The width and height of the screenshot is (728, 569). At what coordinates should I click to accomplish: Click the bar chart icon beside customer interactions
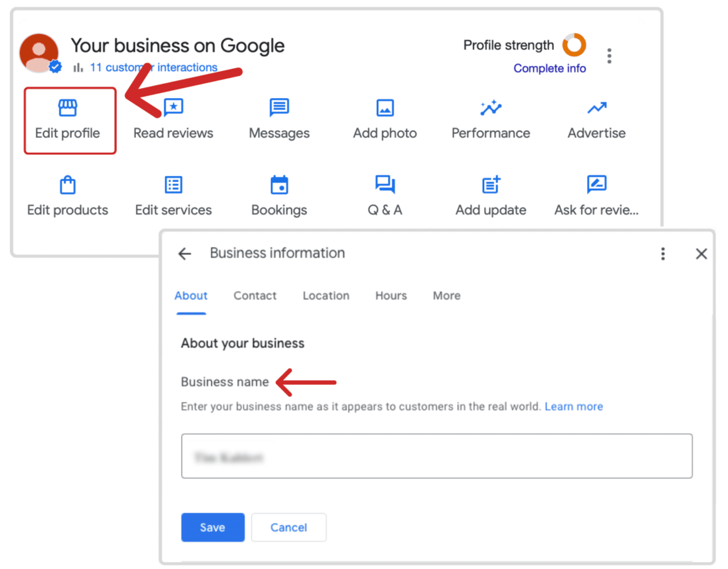[x=78, y=67]
